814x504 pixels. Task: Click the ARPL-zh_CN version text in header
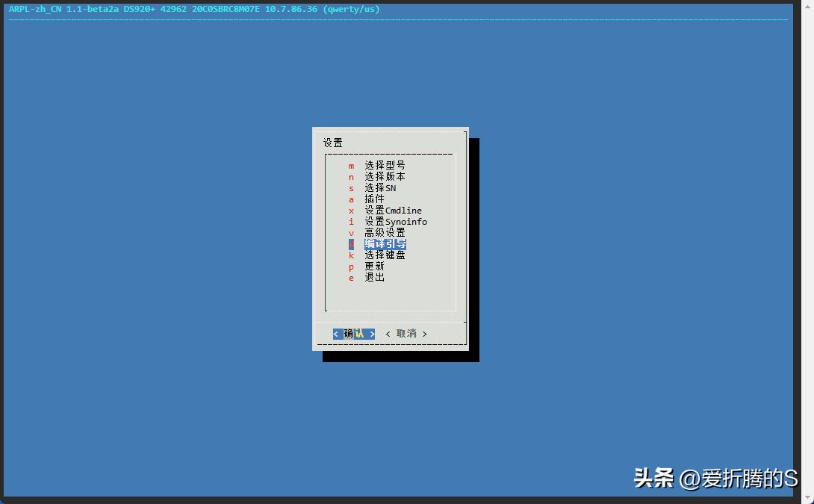tap(37, 9)
